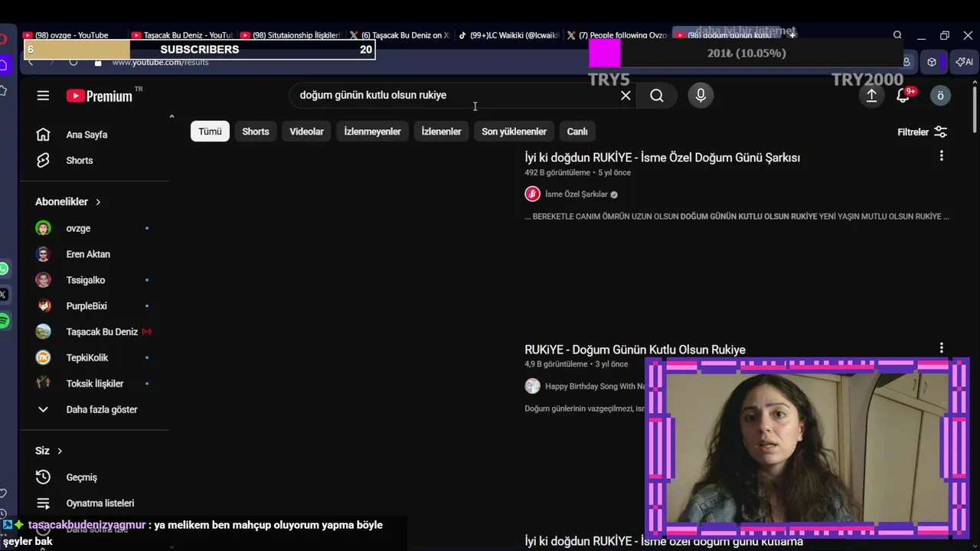Viewport: 980px width, 551px height.
Task: Collapse the sidebar using the small up arrow
Action: point(171,116)
